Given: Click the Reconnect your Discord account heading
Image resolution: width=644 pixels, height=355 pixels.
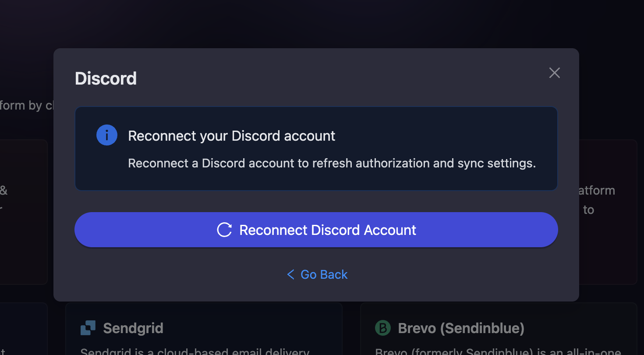Looking at the screenshot, I should click(x=231, y=136).
